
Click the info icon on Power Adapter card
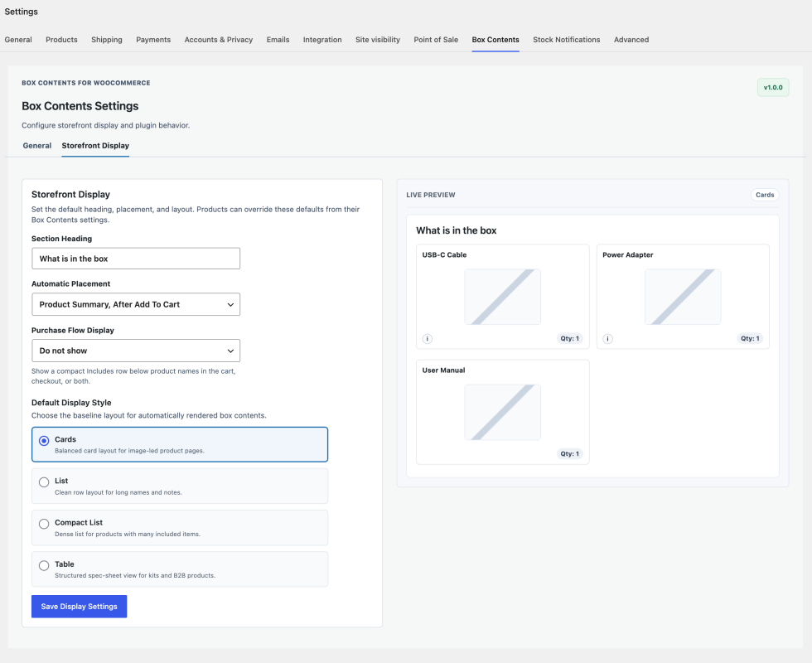tap(607, 339)
